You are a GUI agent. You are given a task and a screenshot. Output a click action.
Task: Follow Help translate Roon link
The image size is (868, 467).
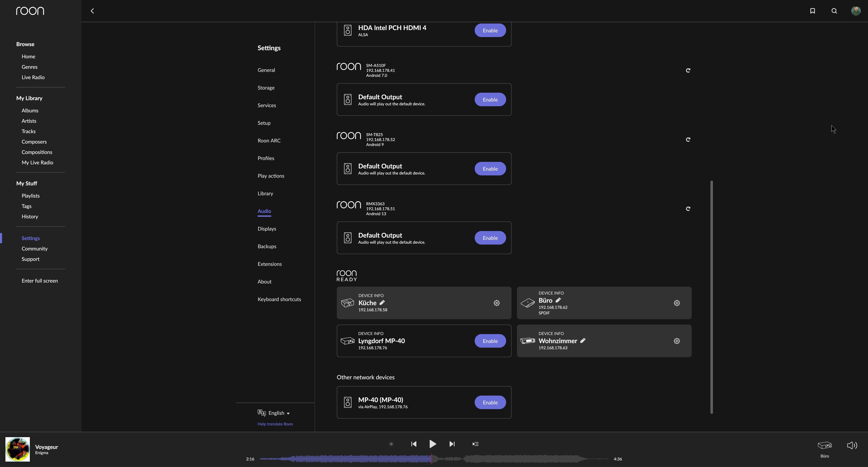(x=275, y=424)
